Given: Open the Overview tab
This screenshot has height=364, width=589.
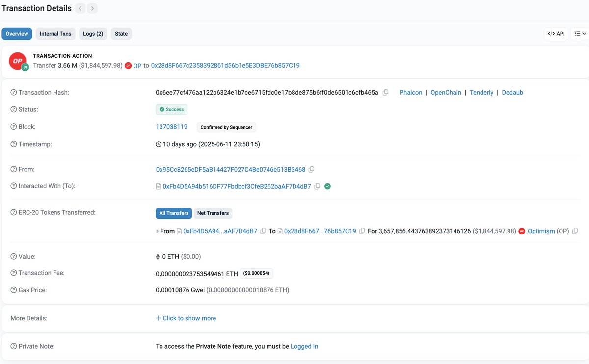Looking at the screenshot, I should point(17,34).
